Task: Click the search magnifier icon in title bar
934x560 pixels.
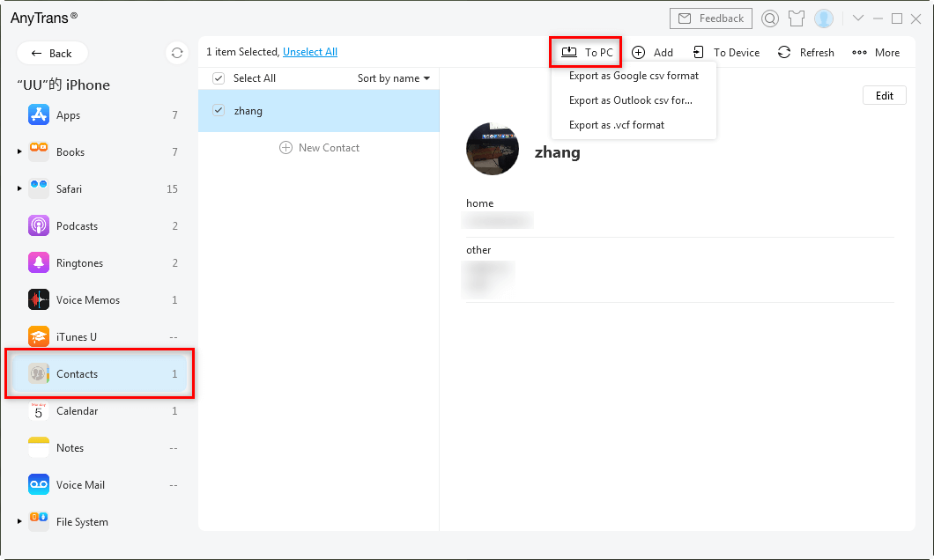Action: [x=769, y=18]
